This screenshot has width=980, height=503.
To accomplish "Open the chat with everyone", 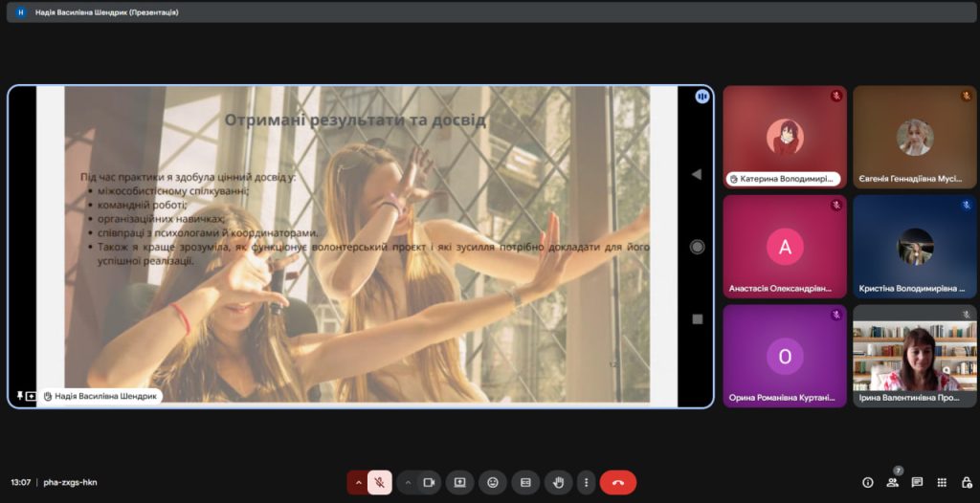I will tap(917, 483).
